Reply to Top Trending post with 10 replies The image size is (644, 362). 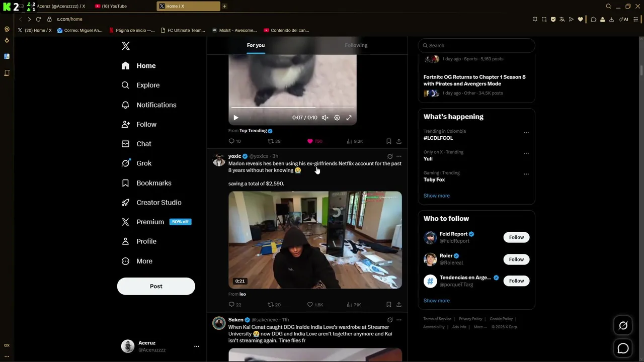click(x=234, y=141)
